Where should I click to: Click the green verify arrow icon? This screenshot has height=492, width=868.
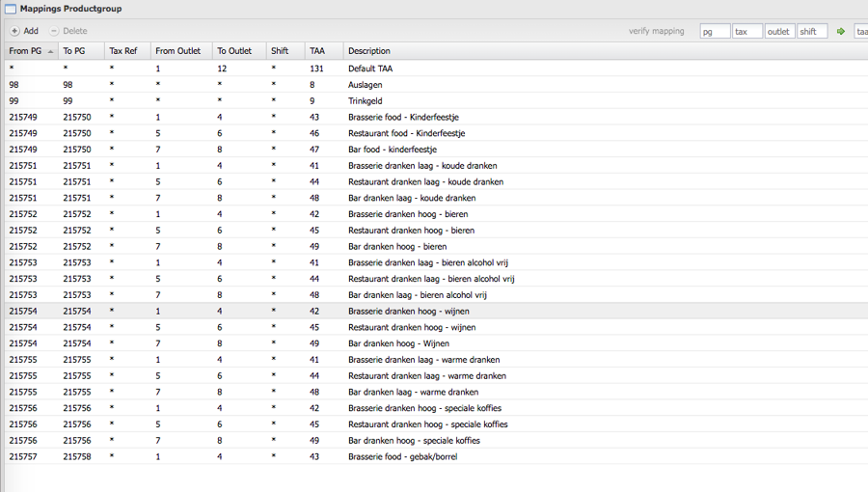click(x=841, y=31)
